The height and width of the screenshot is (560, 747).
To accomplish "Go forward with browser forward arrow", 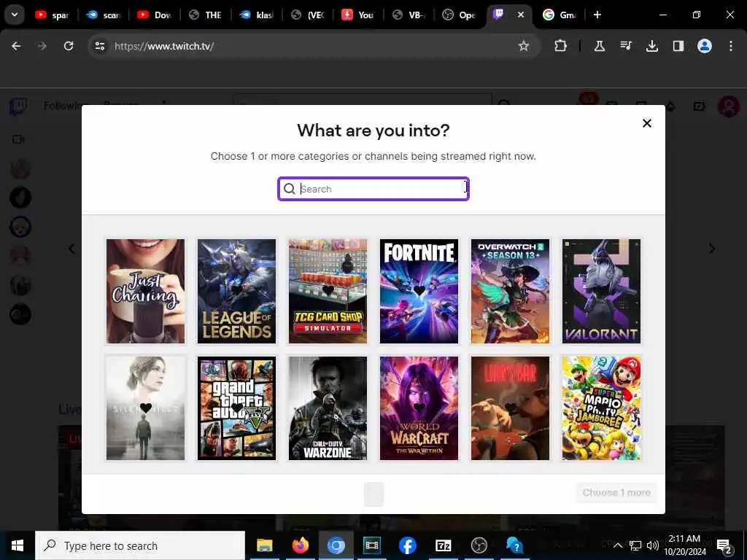I will click(42, 46).
